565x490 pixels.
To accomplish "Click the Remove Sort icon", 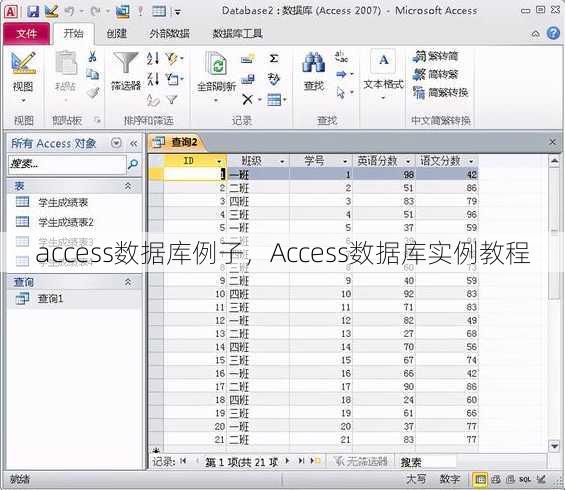I will click(153, 100).
